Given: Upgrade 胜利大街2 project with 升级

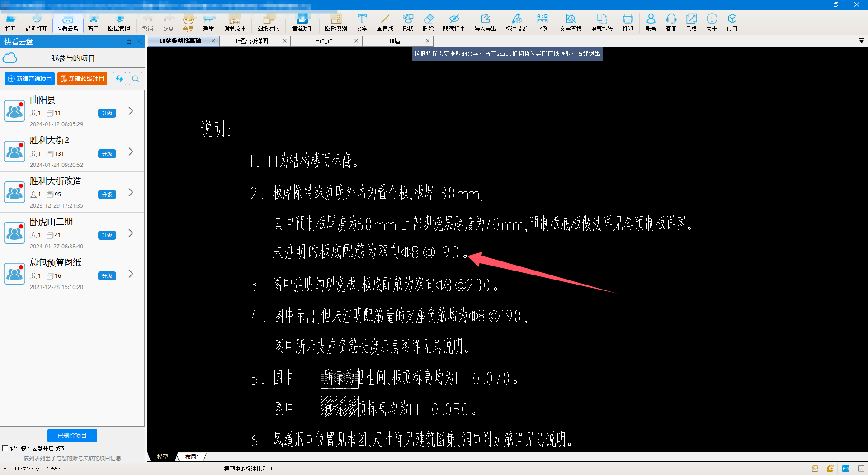Looking at the screenshot, I should point(107,154).
